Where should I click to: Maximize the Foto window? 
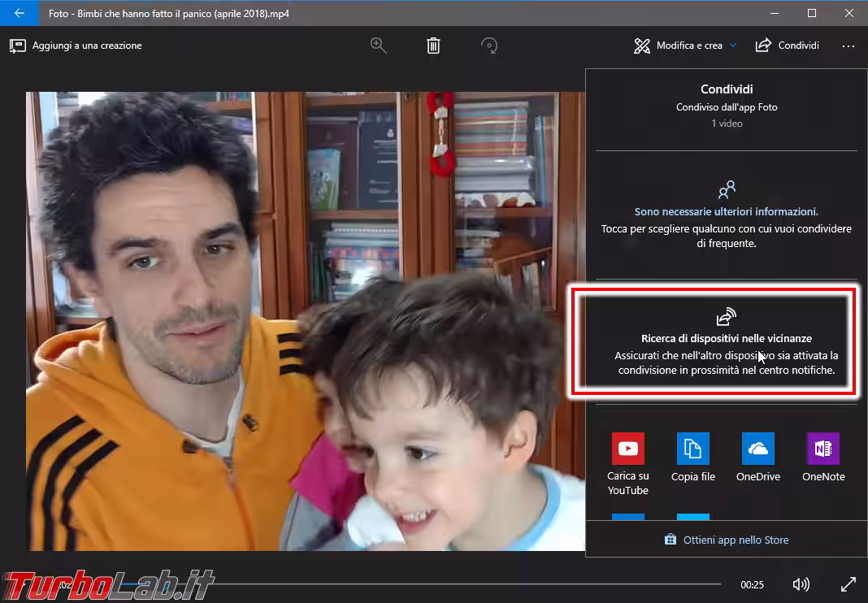click(x=811, y=13)
